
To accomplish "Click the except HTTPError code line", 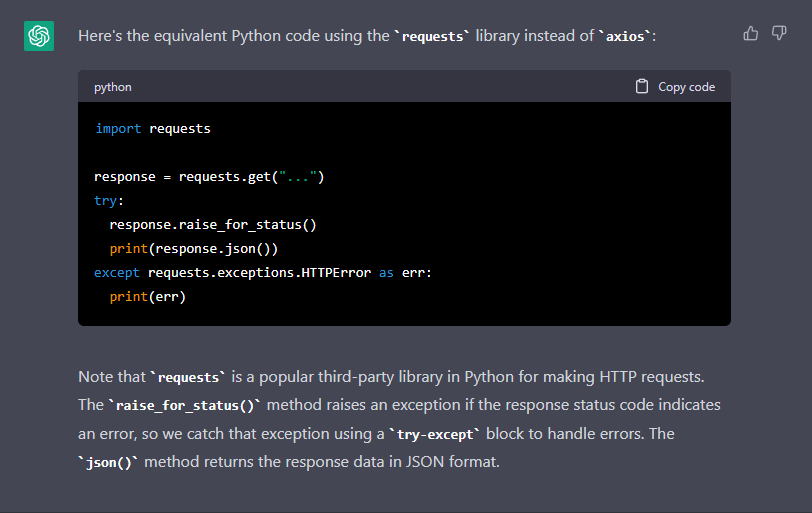I will (x=263, y=272).
